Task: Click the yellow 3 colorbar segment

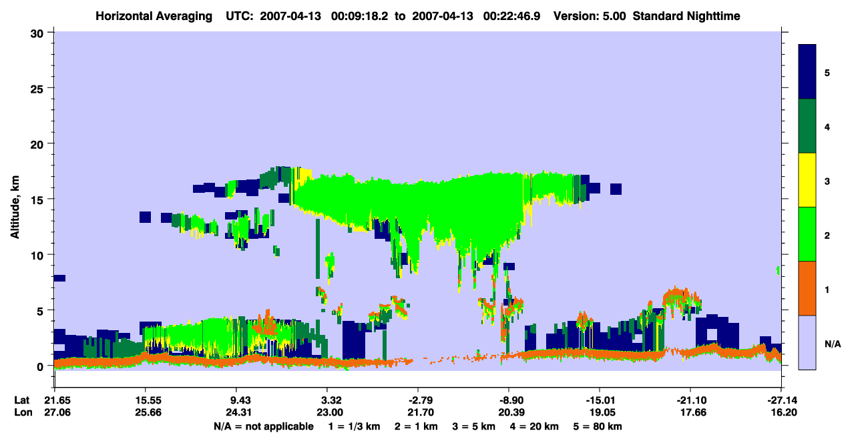Action: tap(808, 180)
